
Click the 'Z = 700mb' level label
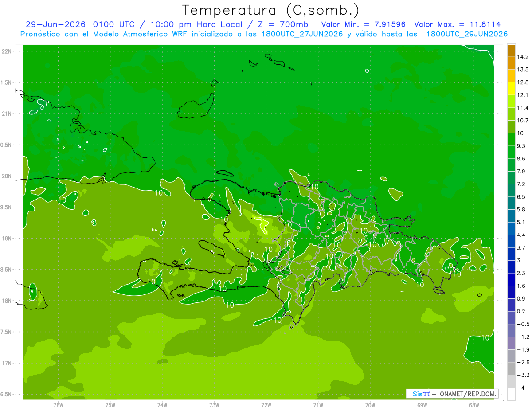(x=282, y=24)
